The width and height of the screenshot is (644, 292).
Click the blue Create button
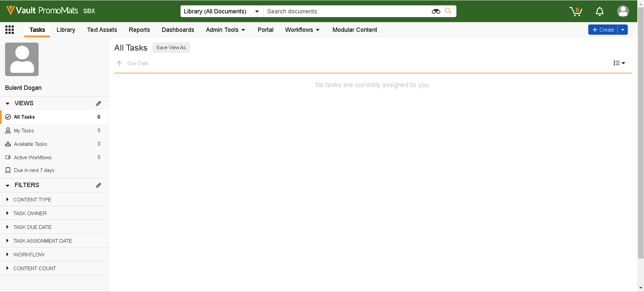pos(603,30)
